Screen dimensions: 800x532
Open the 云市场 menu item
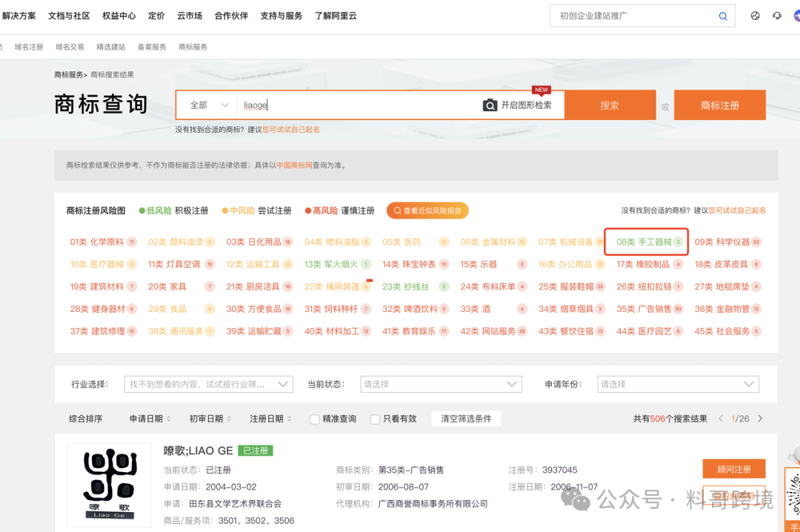pos(190,16)
